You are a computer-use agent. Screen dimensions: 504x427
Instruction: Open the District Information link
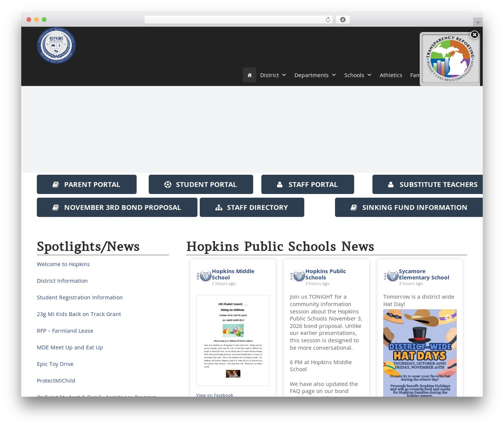[62, 280]
